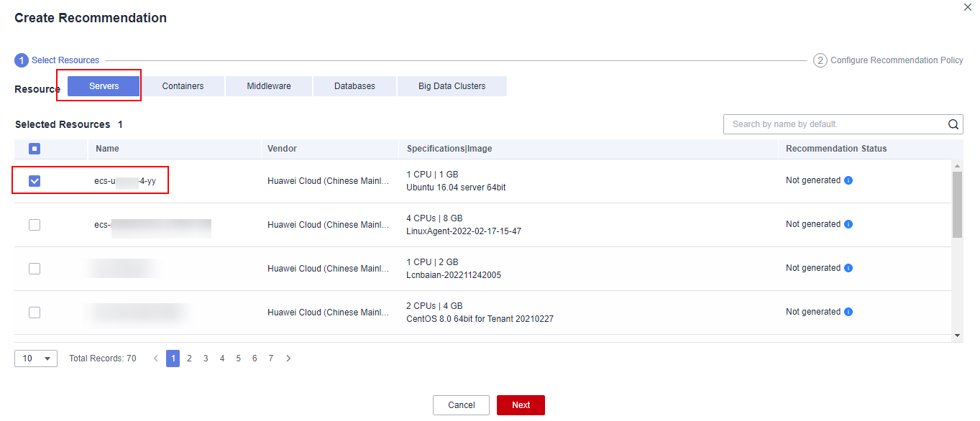Open the page size dropdown showing 10
Viewport: 980px width, 421px height.
pyautogui.click(x=36, y=358)
